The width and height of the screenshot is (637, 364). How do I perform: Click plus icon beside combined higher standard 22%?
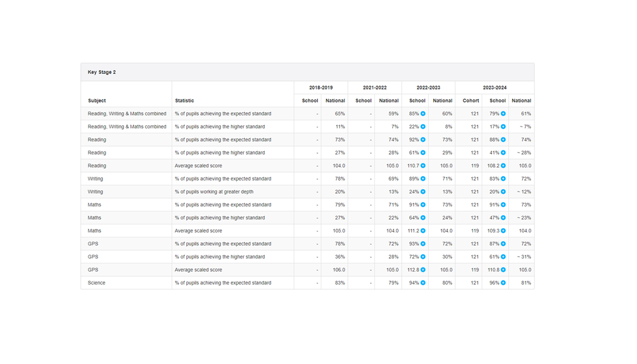(x=423, y=127)
